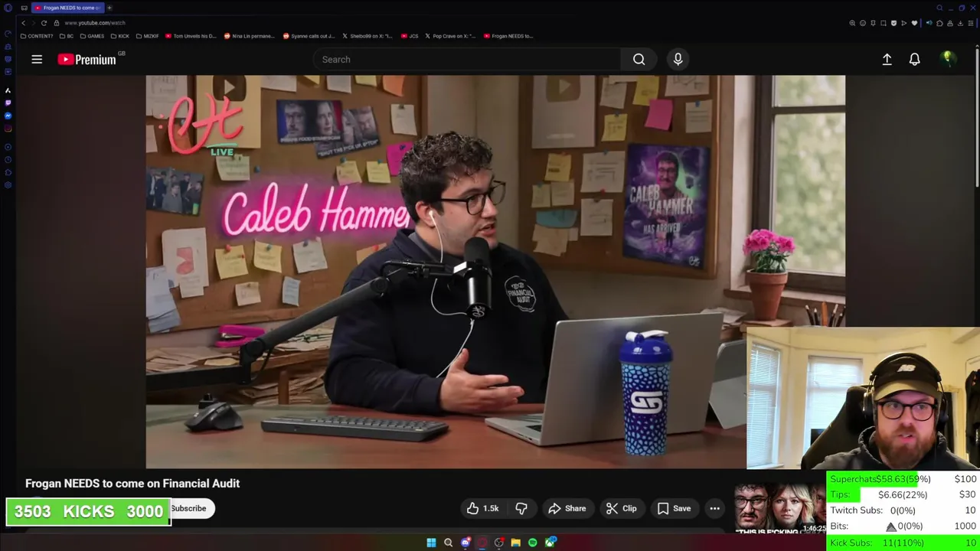Viewport: 980px width, 551px height.
Task: Take a snapshot with the capture icon
Action: coord(884,23)
